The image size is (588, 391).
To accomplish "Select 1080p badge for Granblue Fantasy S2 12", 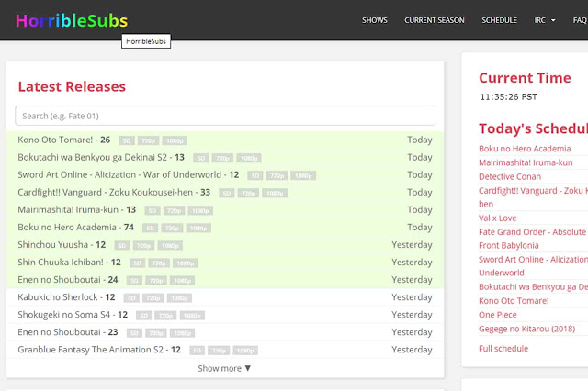I will coord(245,351).
